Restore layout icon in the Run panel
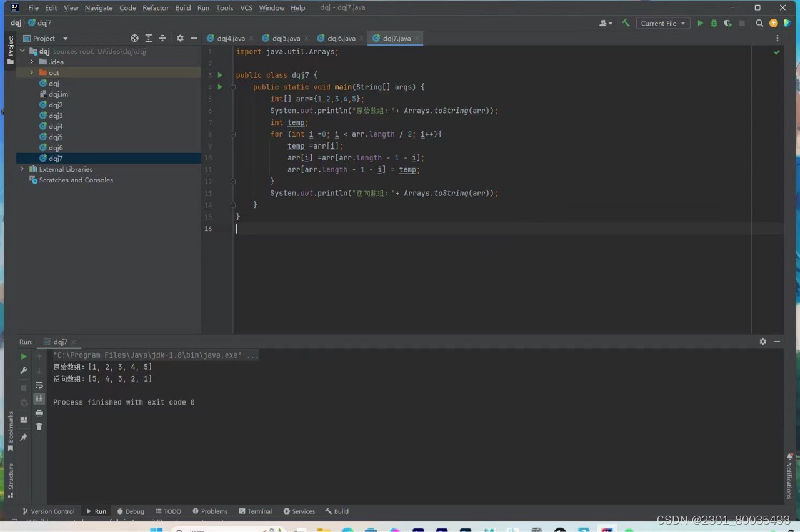800x532 pixels. click(24, 420)
